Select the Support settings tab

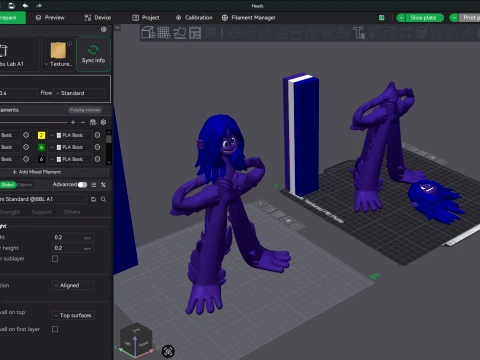coord(42,212)
